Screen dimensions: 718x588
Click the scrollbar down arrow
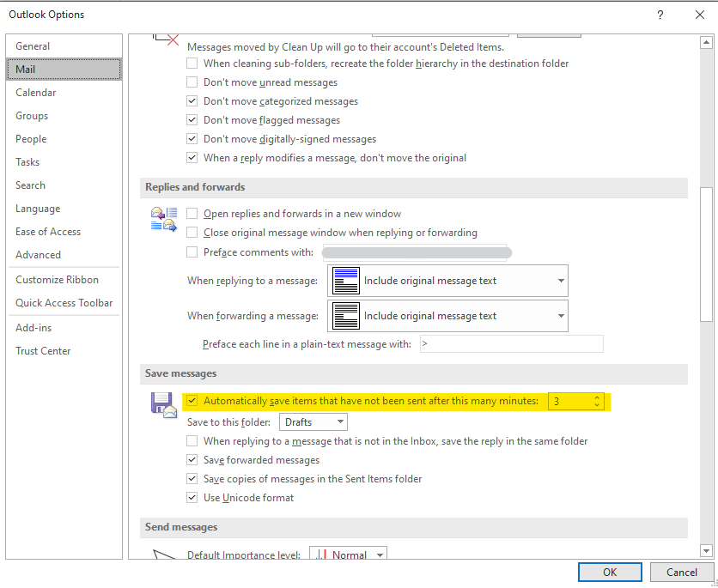point(706,550)
